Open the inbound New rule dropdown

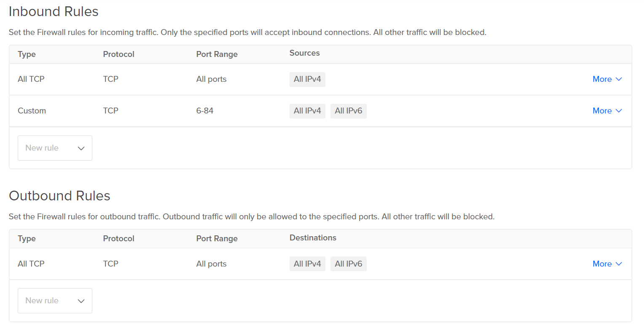(55, 148)
